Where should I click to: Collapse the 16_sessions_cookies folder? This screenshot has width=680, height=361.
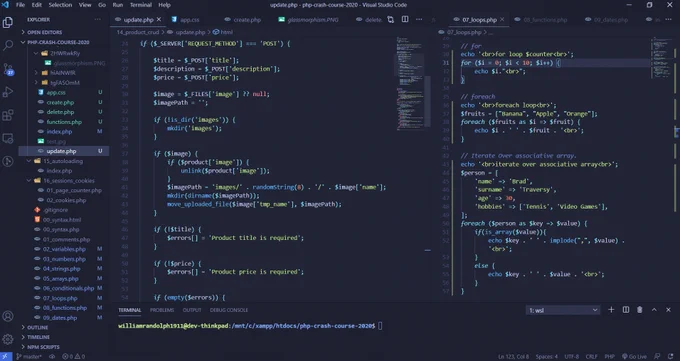[63, 180]
